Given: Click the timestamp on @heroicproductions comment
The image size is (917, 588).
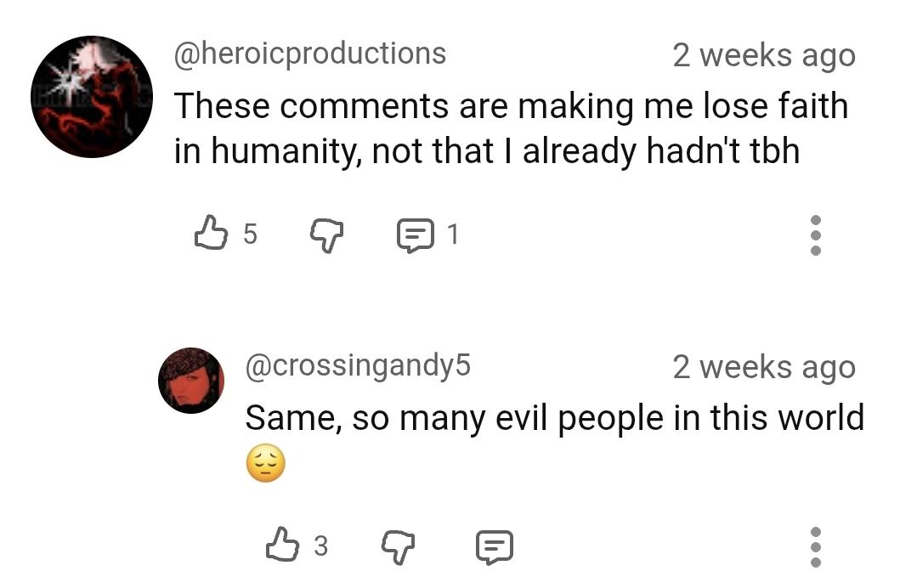Looking at the screenshot, I should (763, 55).
